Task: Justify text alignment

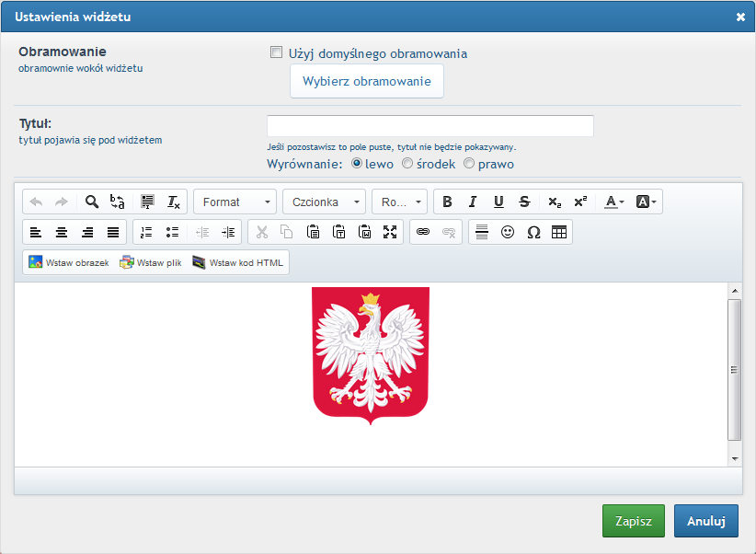Action: (x=113, y=232)
